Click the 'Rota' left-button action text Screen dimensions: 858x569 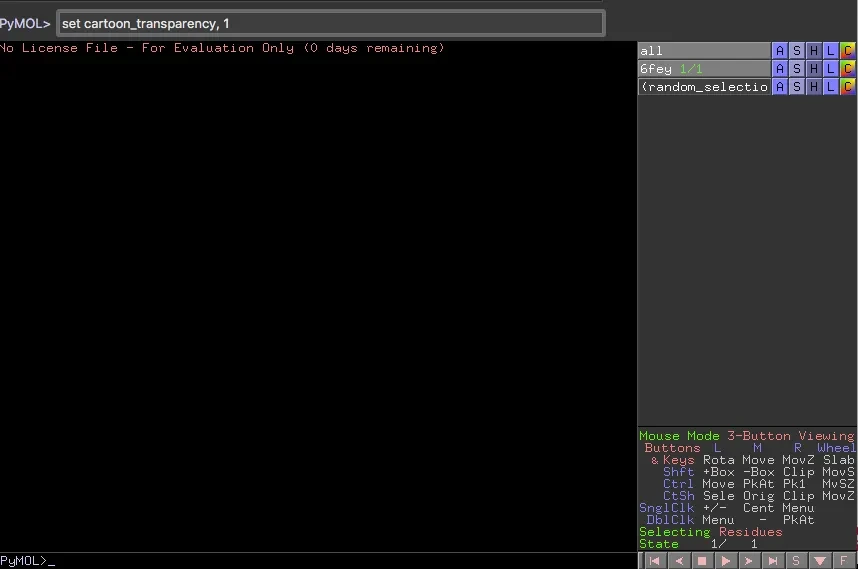(718, 460)
